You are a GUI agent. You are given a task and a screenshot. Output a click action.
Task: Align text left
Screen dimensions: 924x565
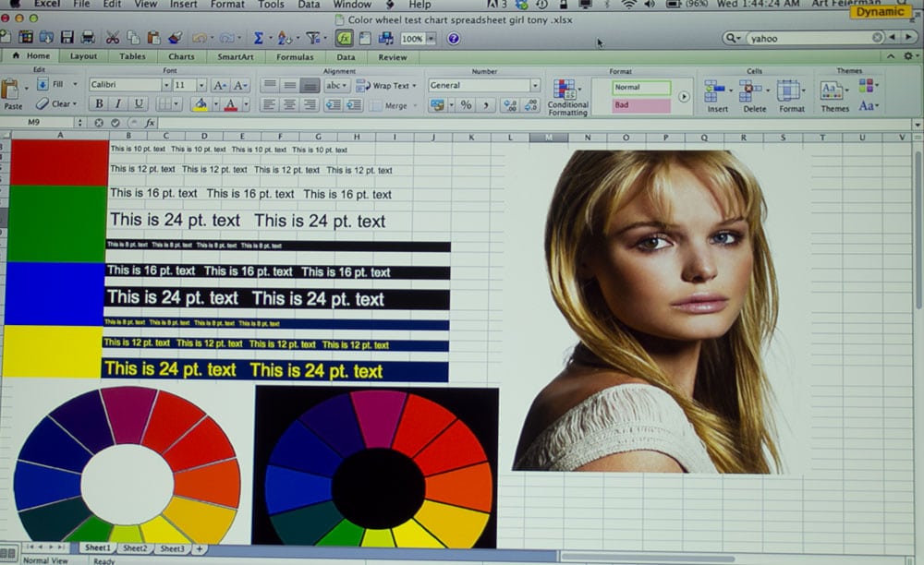point(269,104)
